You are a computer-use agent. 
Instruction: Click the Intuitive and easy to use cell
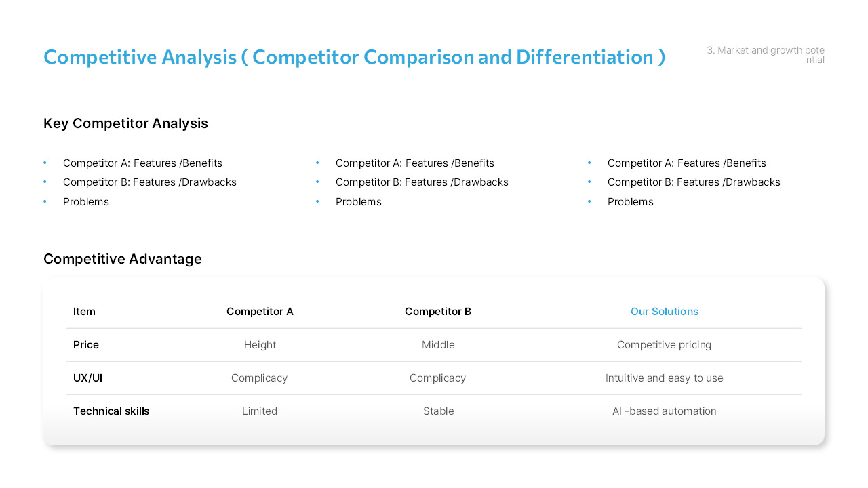click(x=664, y=378)
